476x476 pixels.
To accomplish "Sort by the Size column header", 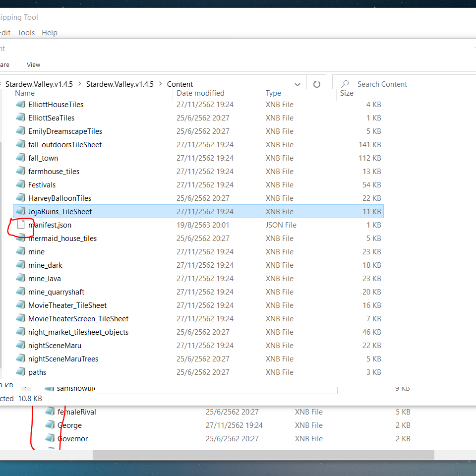I will click(x=347, y=93).
